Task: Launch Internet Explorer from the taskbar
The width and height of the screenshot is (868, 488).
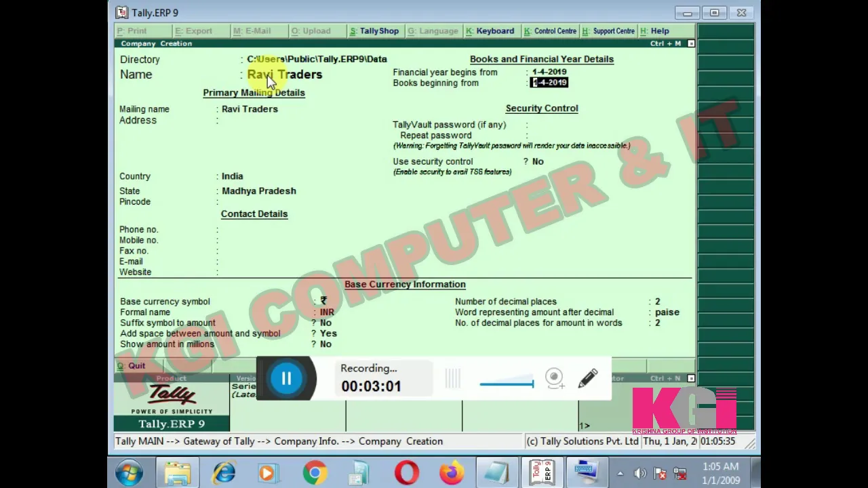Action: pyautogui.click(x=224, y=473)
